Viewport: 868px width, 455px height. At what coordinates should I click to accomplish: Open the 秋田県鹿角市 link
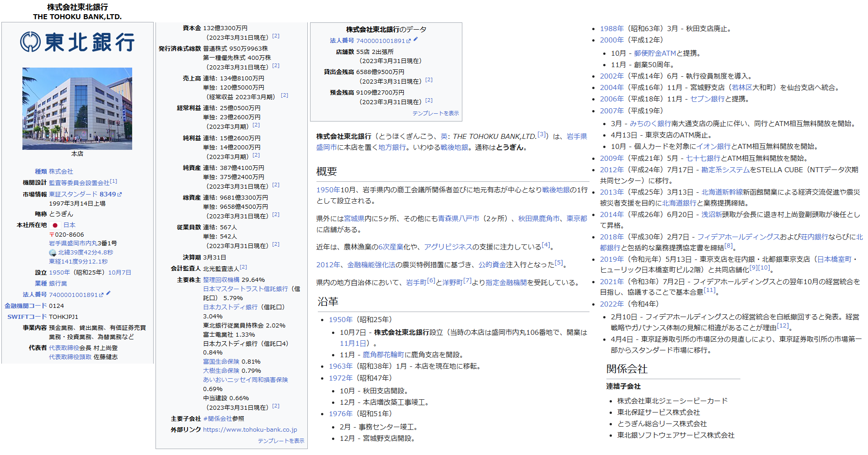(x=539, y=219)
